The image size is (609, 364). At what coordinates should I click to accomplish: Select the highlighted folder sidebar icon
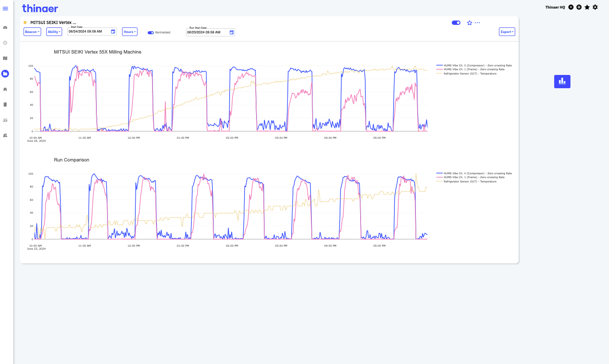click(5, 74)
